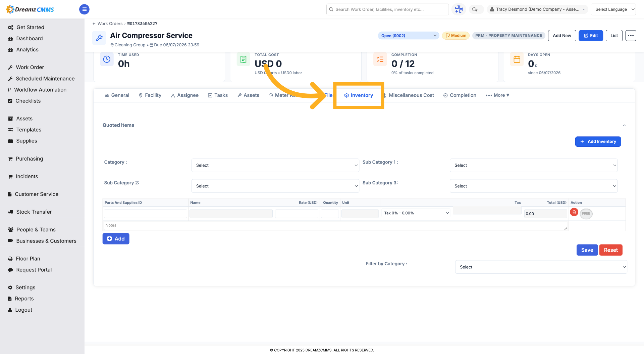Delete the inventory row with red trash icon
Image resolution: width=644 pixels, height=354 pixels.
[x=574, y=212]
